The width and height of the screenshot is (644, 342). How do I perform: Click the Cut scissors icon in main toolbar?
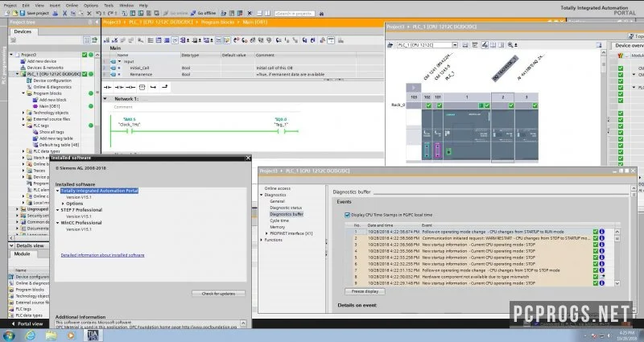coord(64,13)
